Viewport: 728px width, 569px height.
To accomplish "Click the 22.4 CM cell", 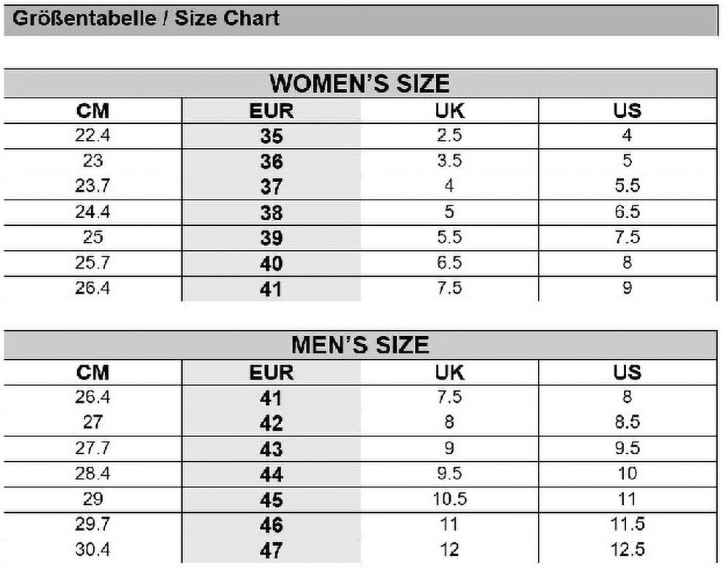I will [x=92, y=136].
